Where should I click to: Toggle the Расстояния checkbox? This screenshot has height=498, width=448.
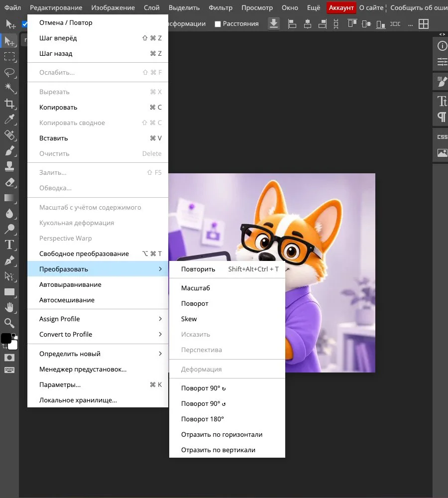(218, 24)
